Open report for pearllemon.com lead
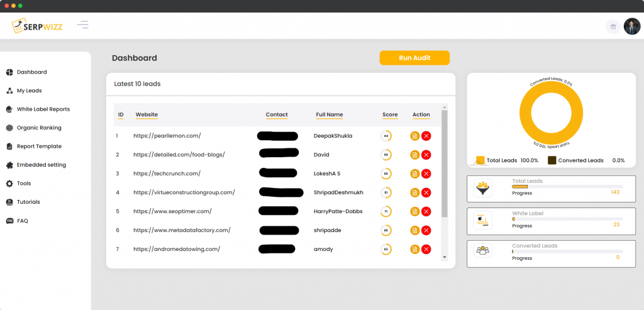This screenshot has width=644, height=310. tap(414, 136)
